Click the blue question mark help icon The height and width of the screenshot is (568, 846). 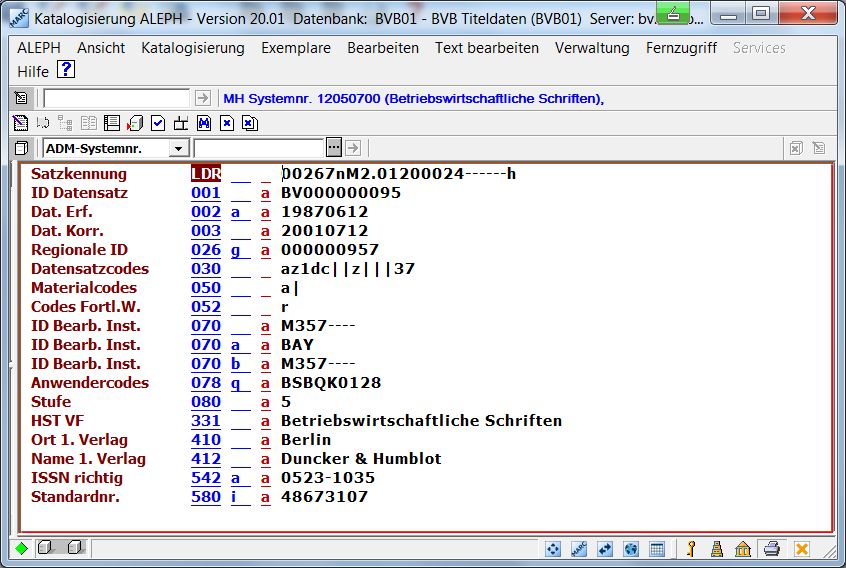point(66,70)
